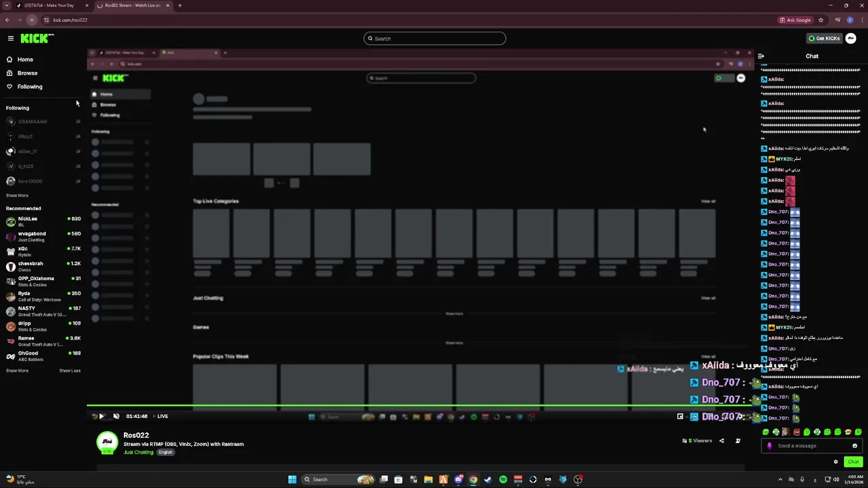Collapse Recommended list with Show Less

point(70,371)
